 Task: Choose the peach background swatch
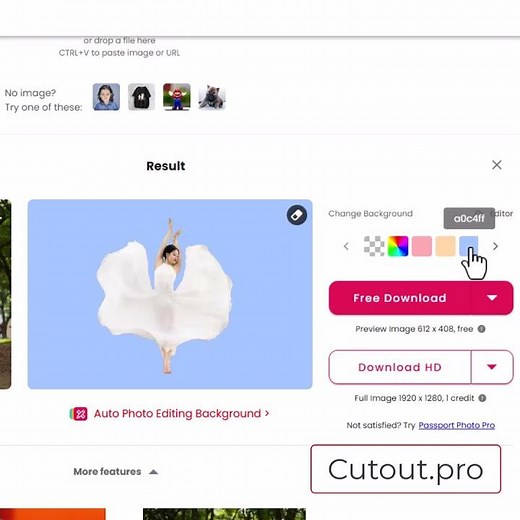446,246
